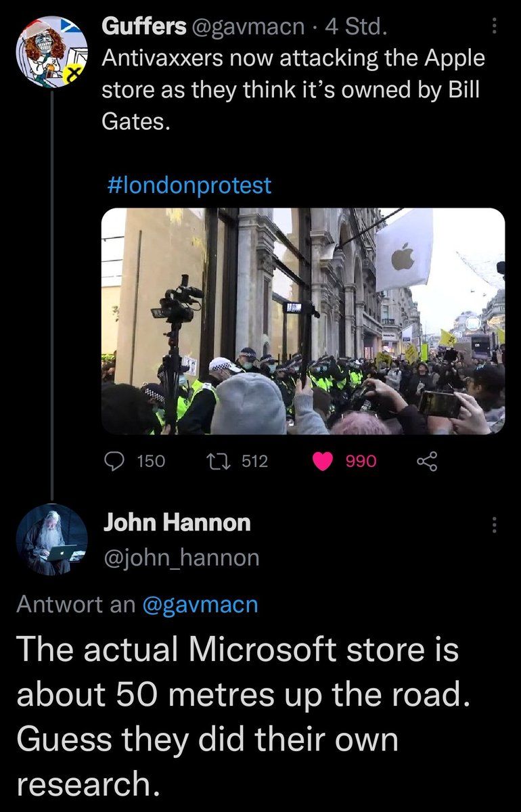Open the @gavmacn mention after 'Antwort an'
This screenshot has width=521, height=812.
click(201, 604)
